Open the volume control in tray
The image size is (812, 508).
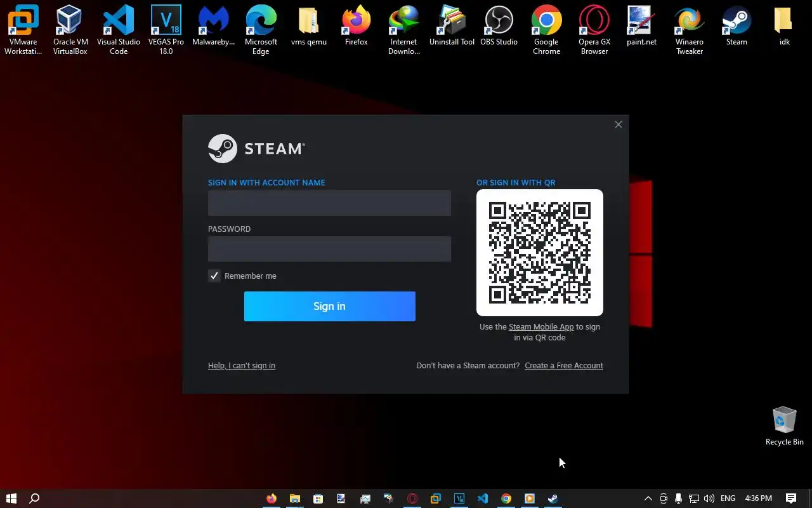[709, 498]
